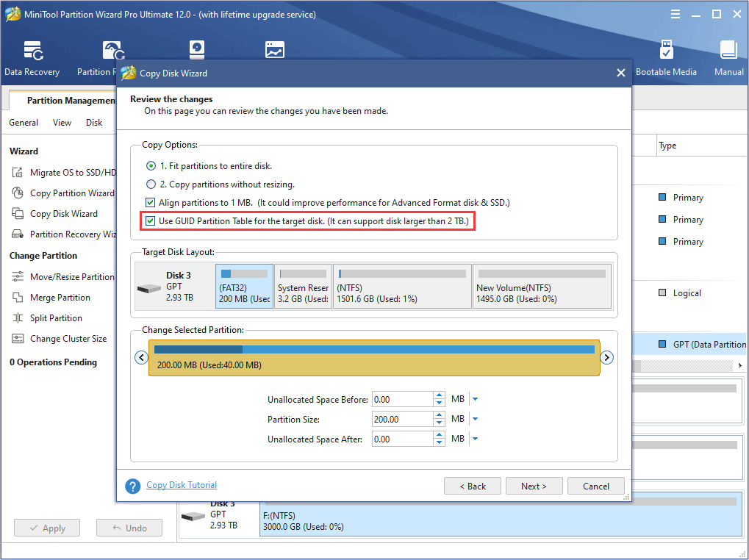
Task: Click the Change Cluster Size icon
Action: coord(17,339)
